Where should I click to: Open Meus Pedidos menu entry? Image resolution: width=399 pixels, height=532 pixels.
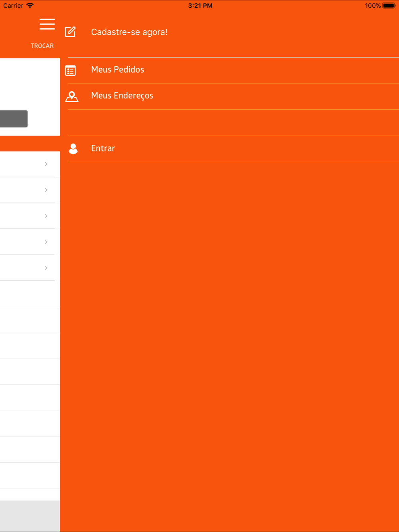118,69
